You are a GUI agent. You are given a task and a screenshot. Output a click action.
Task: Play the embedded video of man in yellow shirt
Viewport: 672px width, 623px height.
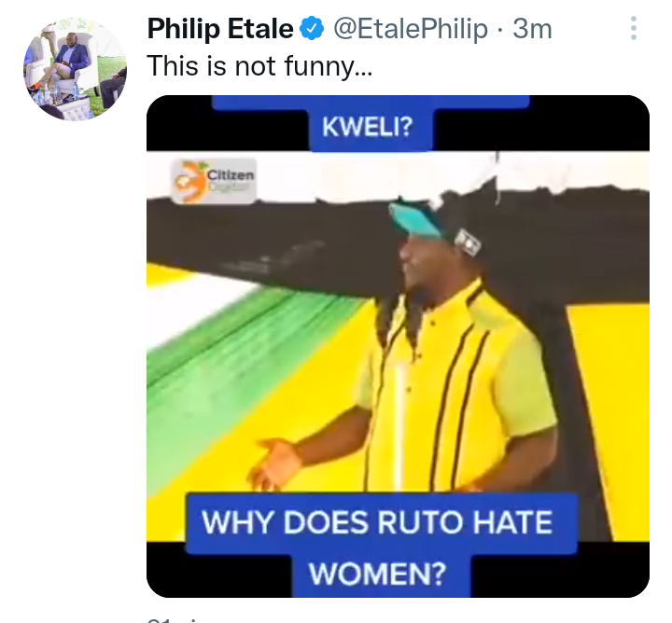click(398, 346)
